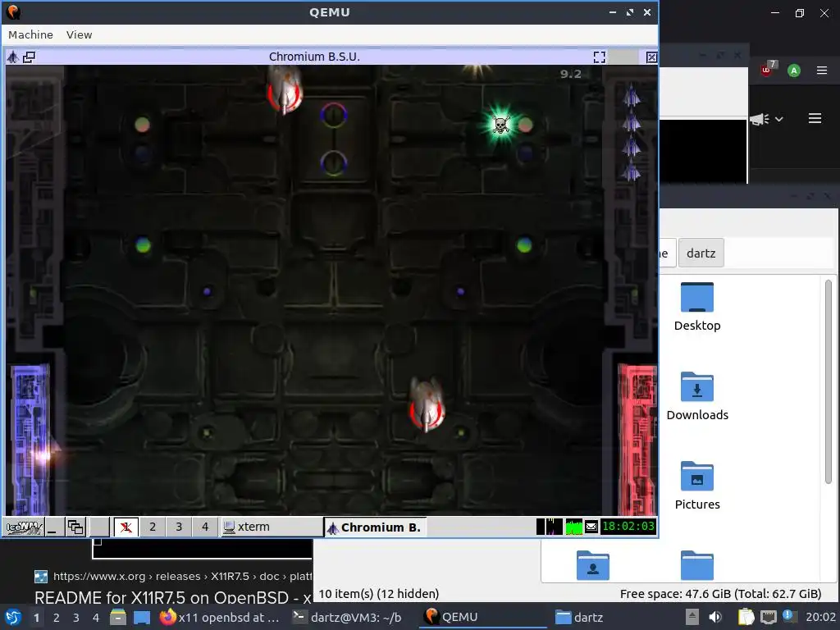Open the QEMU Machine menu
This screenshot has height=630, width=840.
coord(30,34)
